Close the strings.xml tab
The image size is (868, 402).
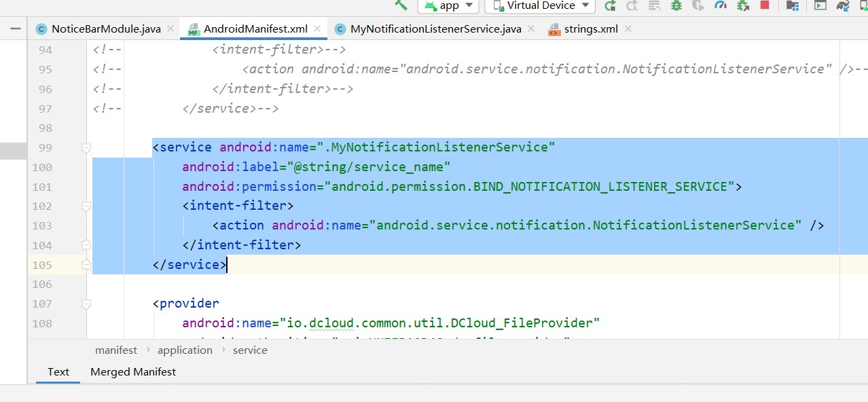point(628,29)
